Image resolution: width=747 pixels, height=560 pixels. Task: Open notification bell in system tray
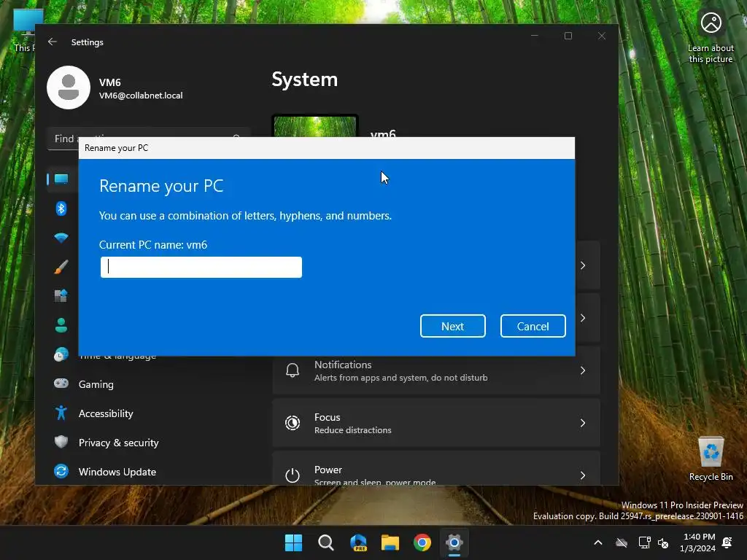pyautogui.click(x=727, y=542)
